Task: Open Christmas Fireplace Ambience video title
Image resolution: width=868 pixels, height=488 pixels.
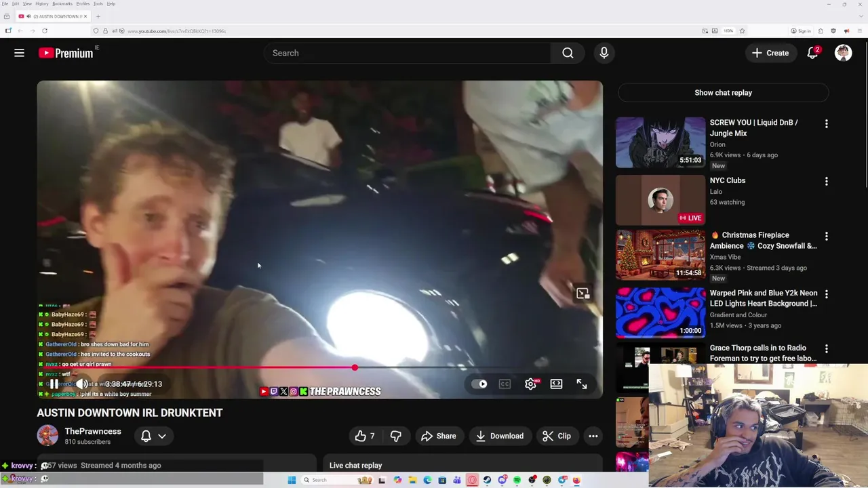Action: pos(764,241)
